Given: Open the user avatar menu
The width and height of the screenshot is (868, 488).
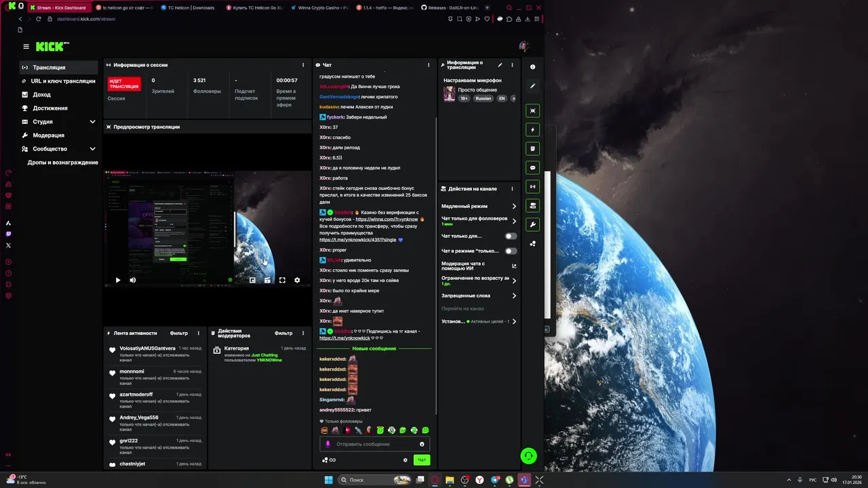Looking at the screenshot, I should [524, 46].
